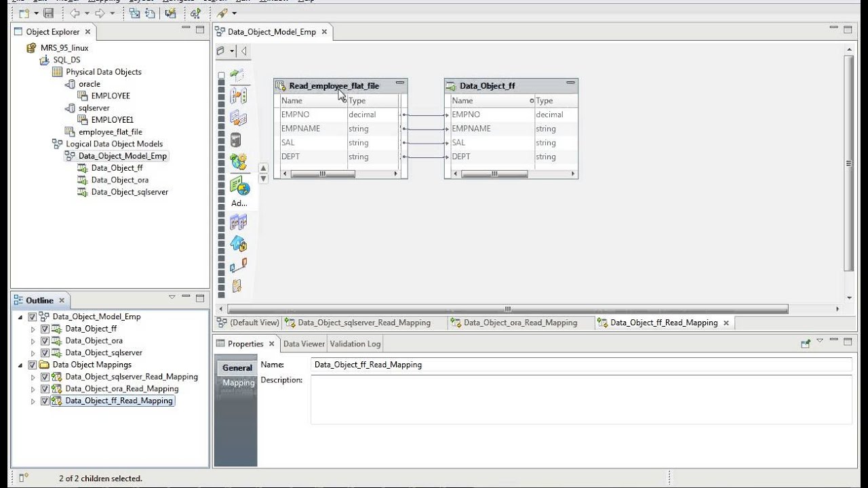The image size is (868, 488).
Task: Click the Back navigation arrow icon
Action: click(x=75, y=13)
